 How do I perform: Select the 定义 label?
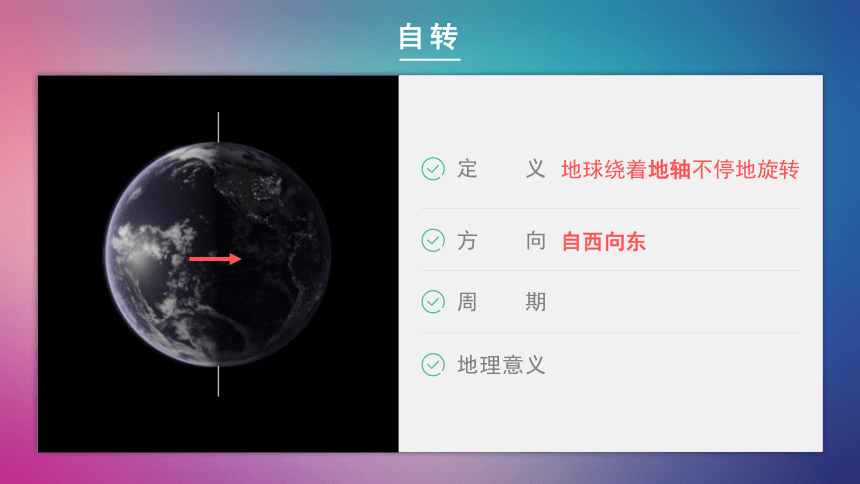click(501, 169)
